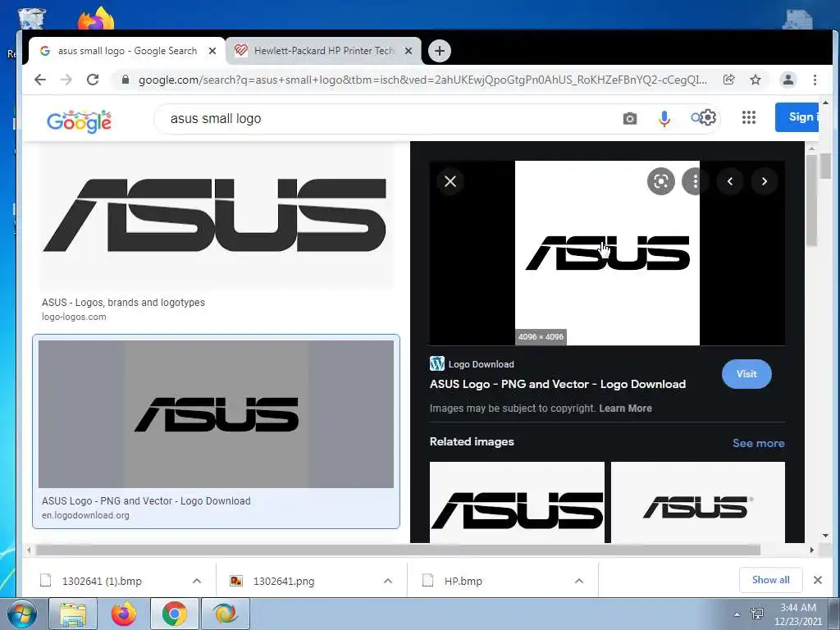The image size is (840, 630).
Task: Open taskbar clock showing 3:44 AM
Action: (x=797, y=614)
